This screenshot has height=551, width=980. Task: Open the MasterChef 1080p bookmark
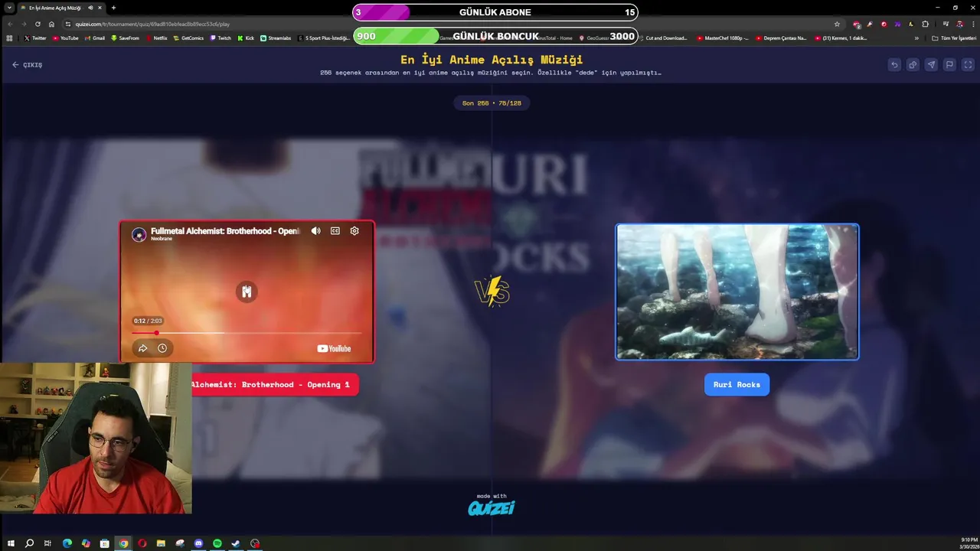point(724,37)
